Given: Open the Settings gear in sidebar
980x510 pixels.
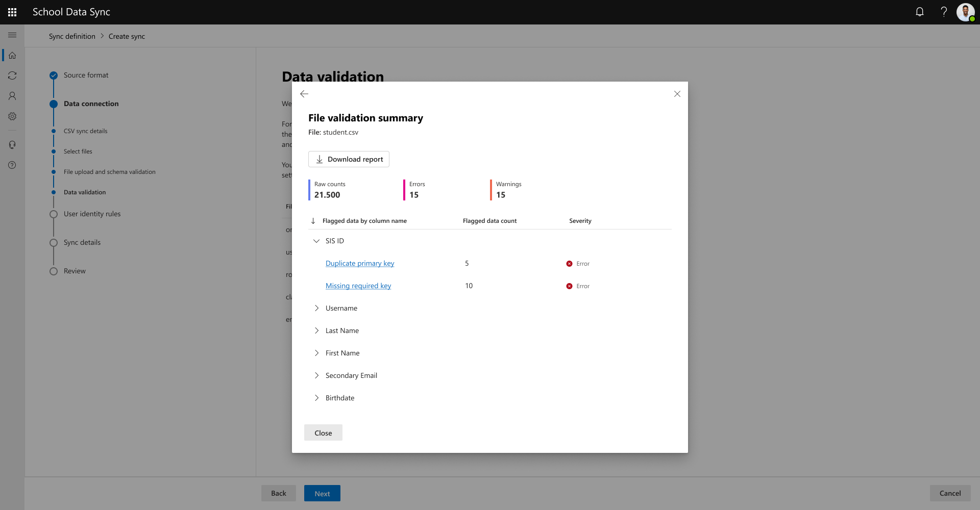Looking at the screenshot, I should click(12, 116).
